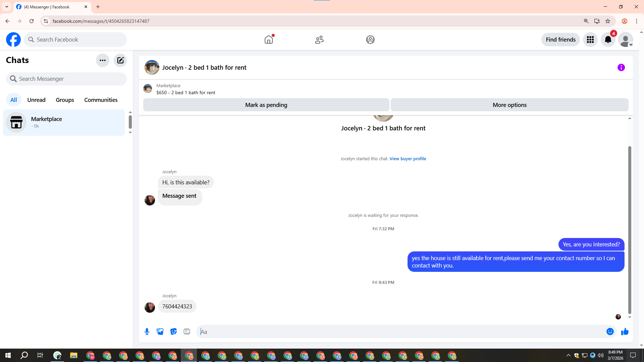Open the volume control in system tray

coord(601,355)
